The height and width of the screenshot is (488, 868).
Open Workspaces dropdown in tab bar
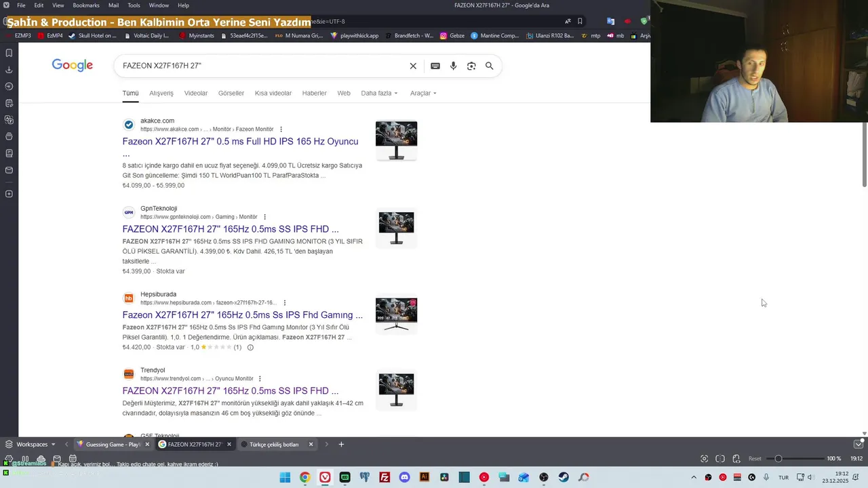(x=31, y=445)
